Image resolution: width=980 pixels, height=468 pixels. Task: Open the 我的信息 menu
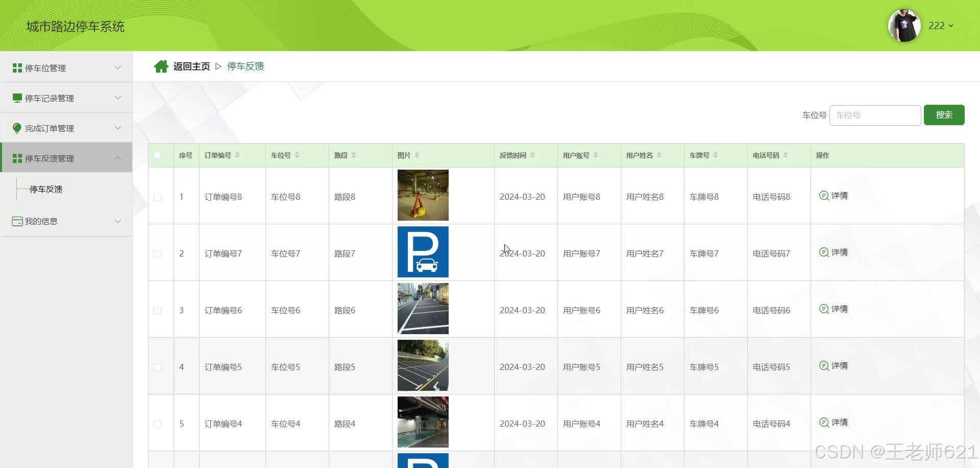pos(66,221)
